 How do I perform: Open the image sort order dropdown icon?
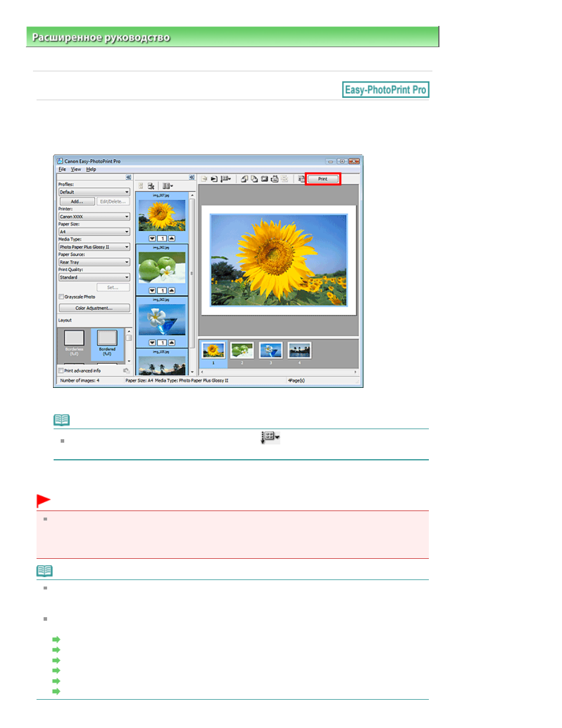[x=167, y=186]
